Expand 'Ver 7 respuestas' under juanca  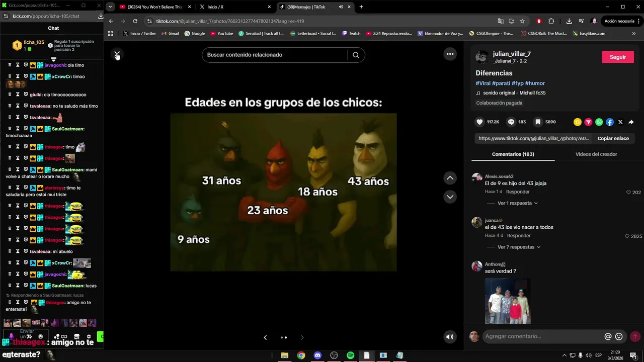[519, 247]
